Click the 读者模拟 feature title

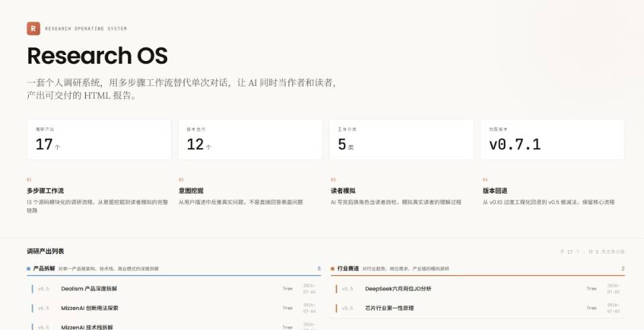(343, 191)
